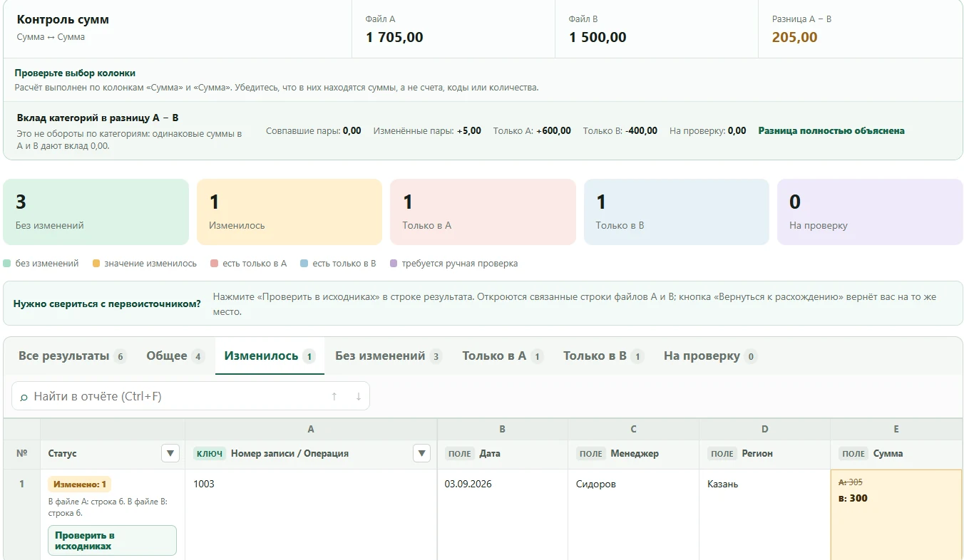Click the Разница полностью объяснена status text
The image size is (964, 560).
coord(831,130)
